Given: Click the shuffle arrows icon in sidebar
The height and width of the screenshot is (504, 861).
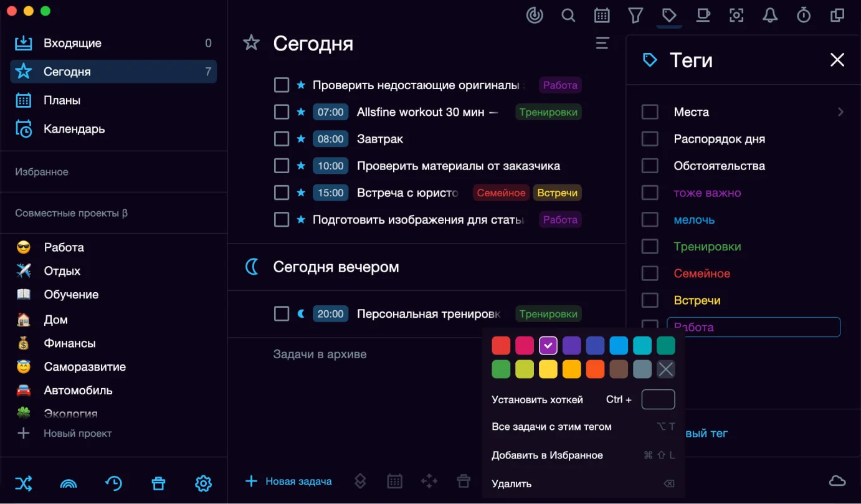Looking at the screenshot, I should [24, 483].
